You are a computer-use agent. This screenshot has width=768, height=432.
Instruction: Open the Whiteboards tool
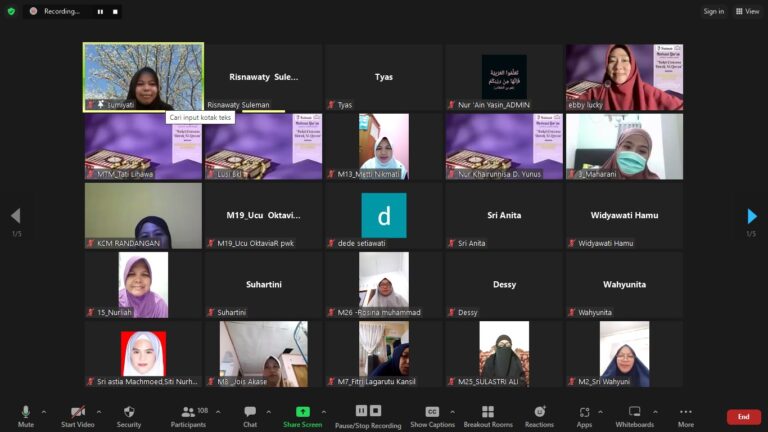(x=634, y=417)
